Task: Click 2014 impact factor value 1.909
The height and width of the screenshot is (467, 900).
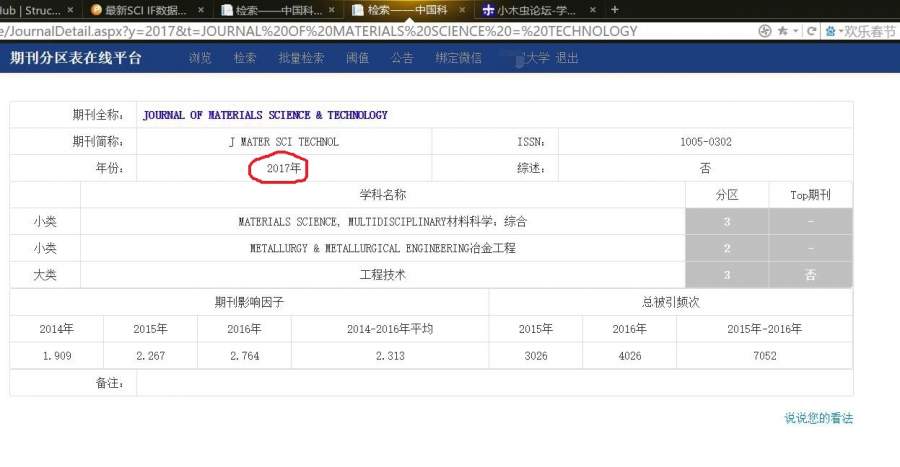Action: tap(57, 356)
